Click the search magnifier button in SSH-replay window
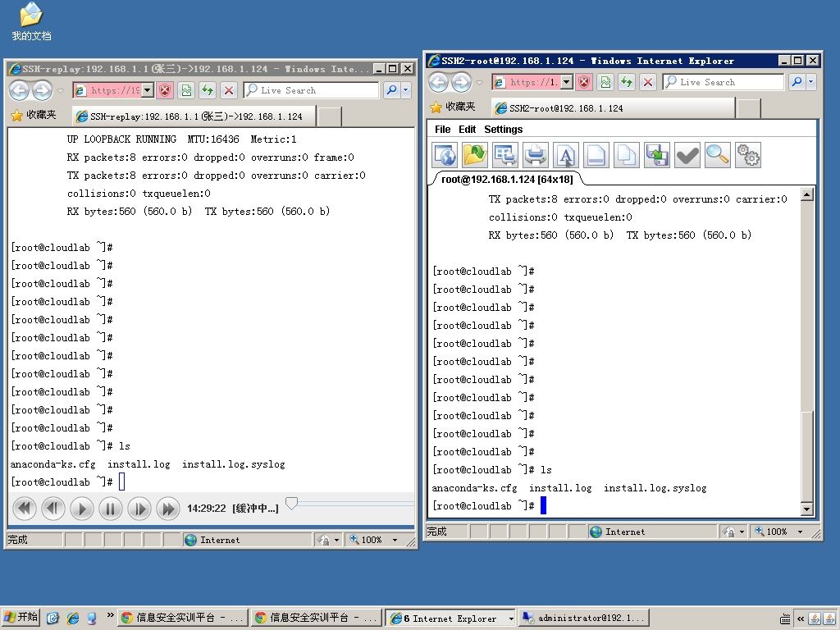 click(x=391, y=90)
